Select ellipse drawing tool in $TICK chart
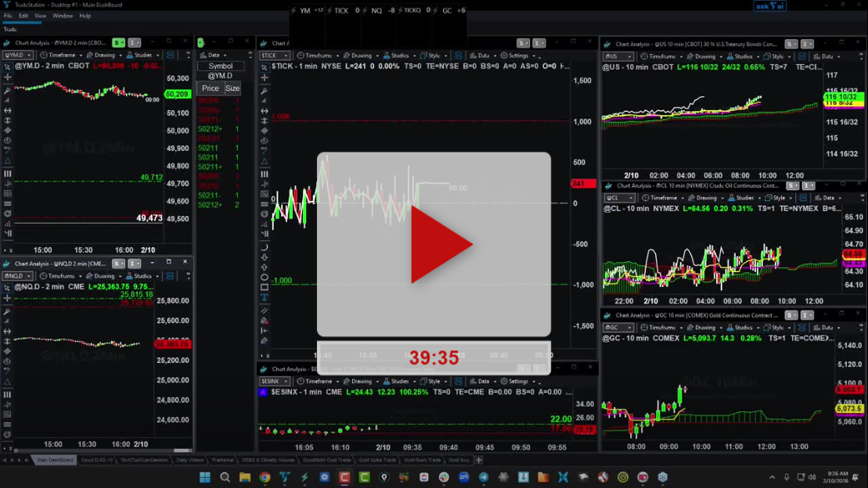This screenshot has width=868, height=488. pyautogui.click(x=265, y=277)
